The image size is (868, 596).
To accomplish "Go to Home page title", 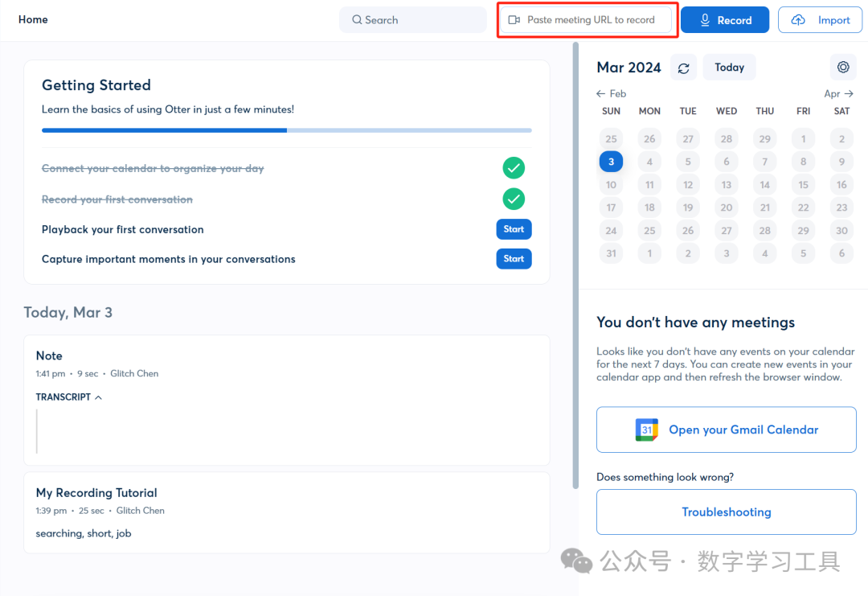I will [33, 19].
